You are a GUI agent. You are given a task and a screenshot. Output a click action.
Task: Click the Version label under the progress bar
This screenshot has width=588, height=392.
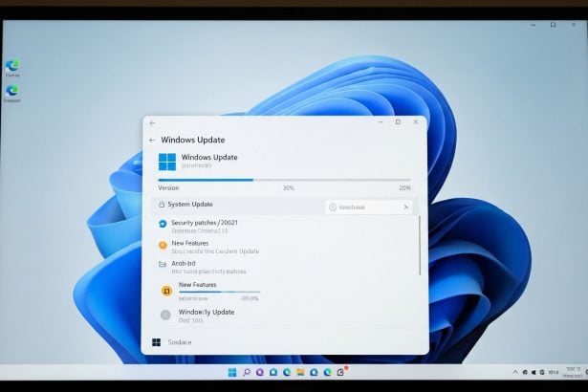[168, 188]
